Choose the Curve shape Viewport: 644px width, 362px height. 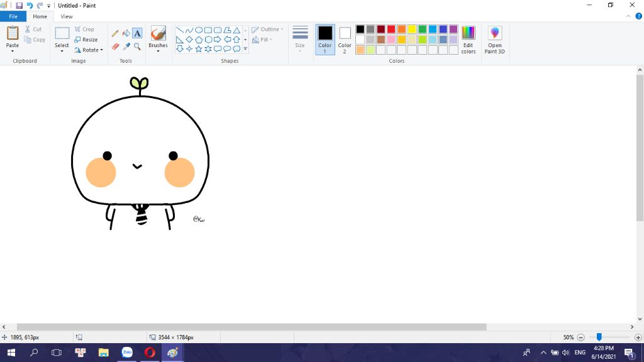pyautogui.click(x=189, y=30)
